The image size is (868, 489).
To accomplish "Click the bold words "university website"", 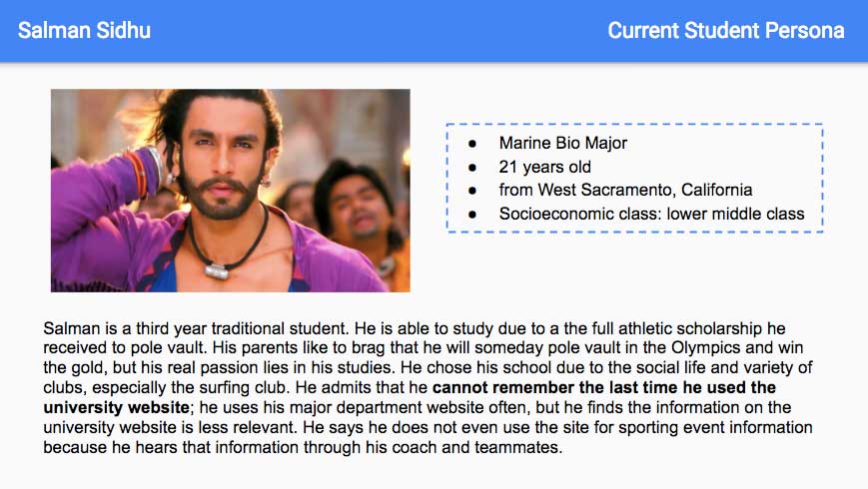I will point(115,407).
